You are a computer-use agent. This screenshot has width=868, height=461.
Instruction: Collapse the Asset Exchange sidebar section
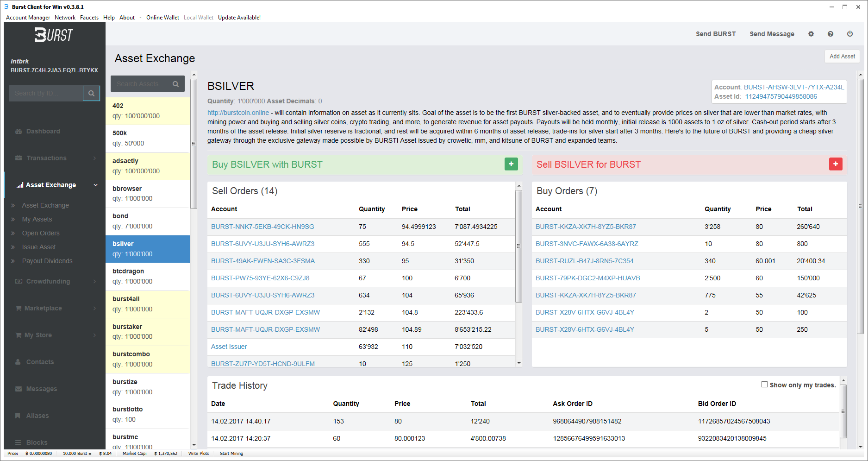coord(96,185)
